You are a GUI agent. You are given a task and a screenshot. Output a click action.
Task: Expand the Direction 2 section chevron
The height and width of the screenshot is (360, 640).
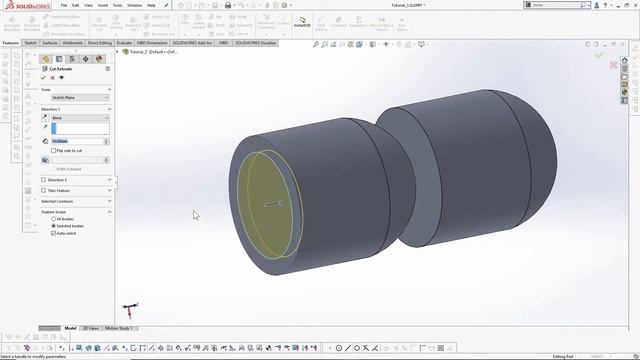click(x=109, y=180)
